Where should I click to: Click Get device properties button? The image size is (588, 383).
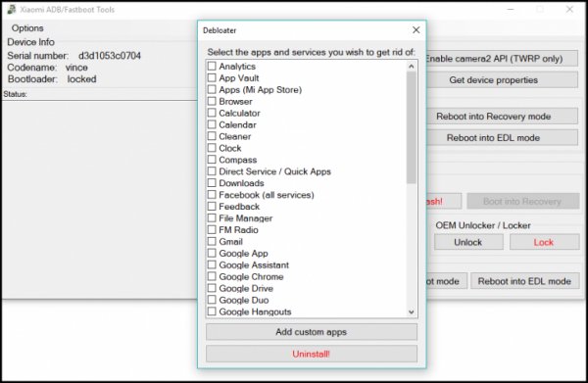[x=502, y=80]
